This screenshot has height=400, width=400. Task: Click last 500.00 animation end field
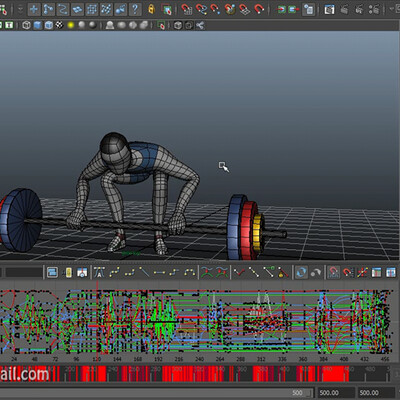[x=375, y=393]
